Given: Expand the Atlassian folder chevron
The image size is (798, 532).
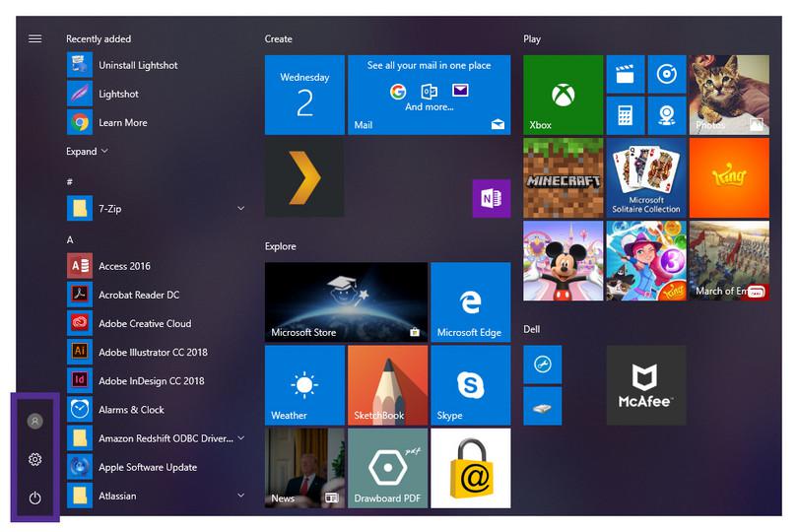Looking at the screenshot, I should [x=240, y=496].
